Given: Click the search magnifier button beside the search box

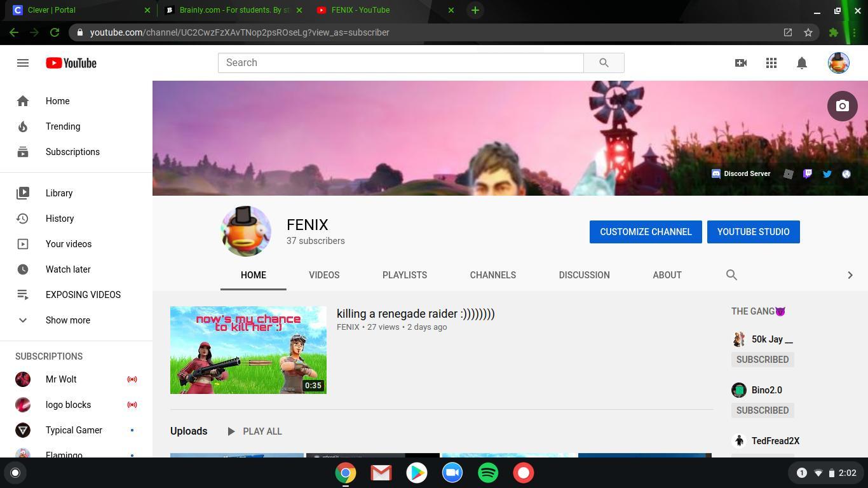Looking at the screenshot, I should point(604,63).
